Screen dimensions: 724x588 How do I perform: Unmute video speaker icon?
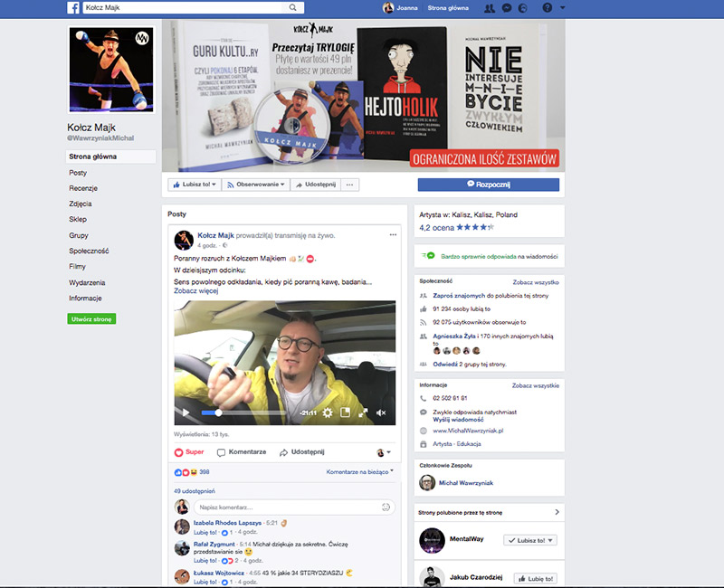(381, 413)
